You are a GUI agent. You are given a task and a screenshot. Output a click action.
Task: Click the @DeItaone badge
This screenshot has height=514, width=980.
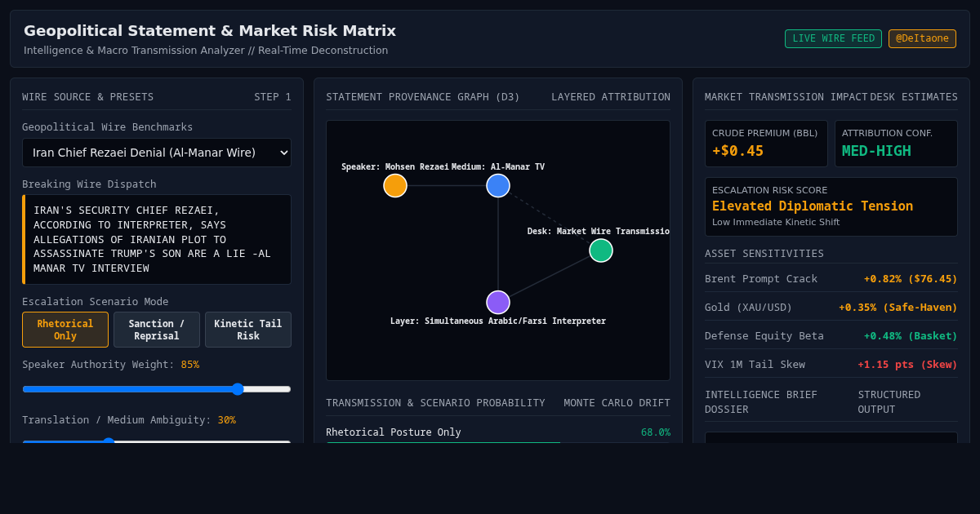point(922,38)
